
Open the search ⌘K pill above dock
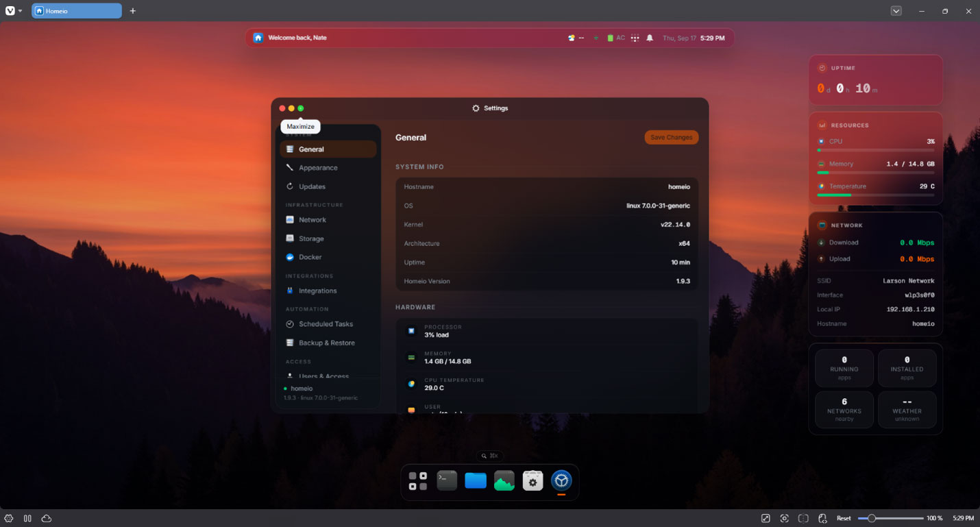(x=490, y=456)
